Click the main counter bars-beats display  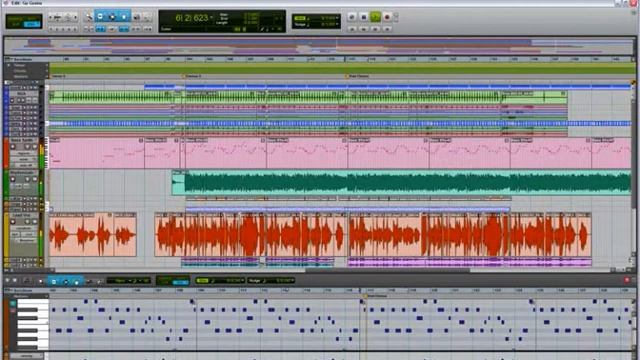(192, 18)
